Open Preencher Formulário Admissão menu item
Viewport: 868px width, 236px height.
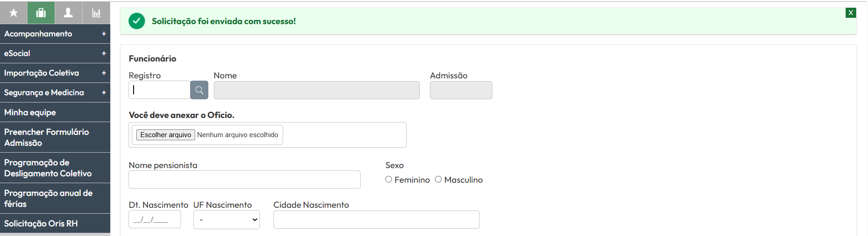pos(46,137)
